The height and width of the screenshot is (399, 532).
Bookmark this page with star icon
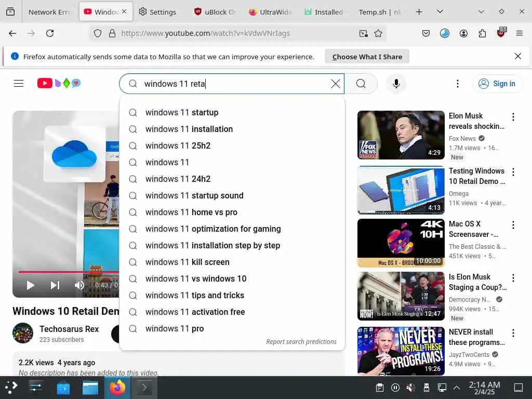click(x=378, y=33)
